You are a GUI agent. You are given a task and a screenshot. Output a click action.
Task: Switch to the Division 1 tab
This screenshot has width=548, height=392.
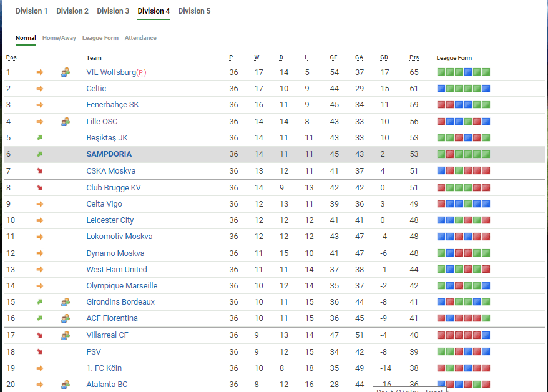pos(31,11)
